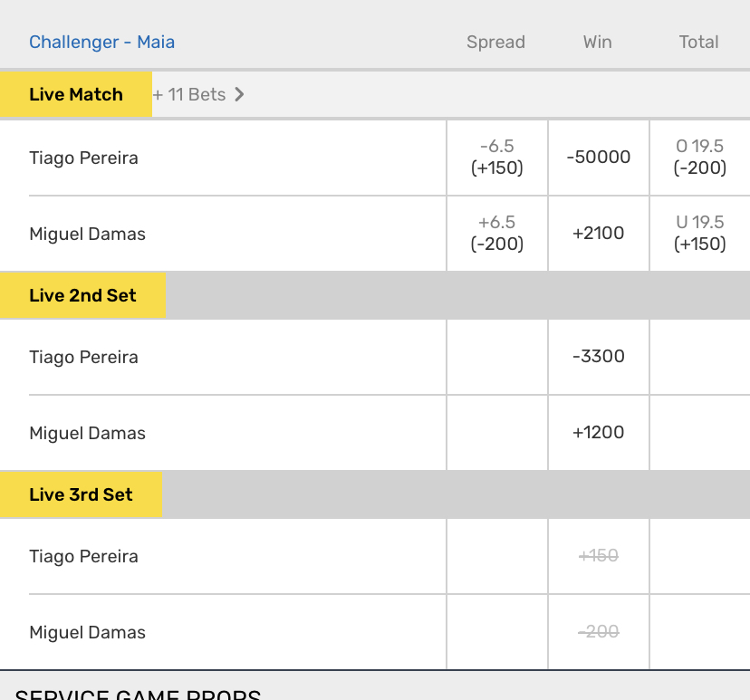The width and height of the screenshot is (750, 700).
Task: Pick Miguel Damas match win +2100
Action: (598, 233)
